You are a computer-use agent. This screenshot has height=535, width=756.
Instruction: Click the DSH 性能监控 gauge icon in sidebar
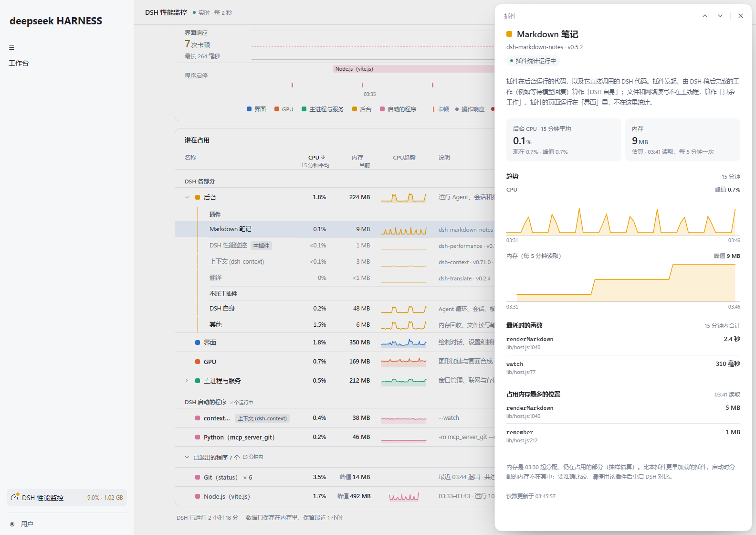coord(15,497)
